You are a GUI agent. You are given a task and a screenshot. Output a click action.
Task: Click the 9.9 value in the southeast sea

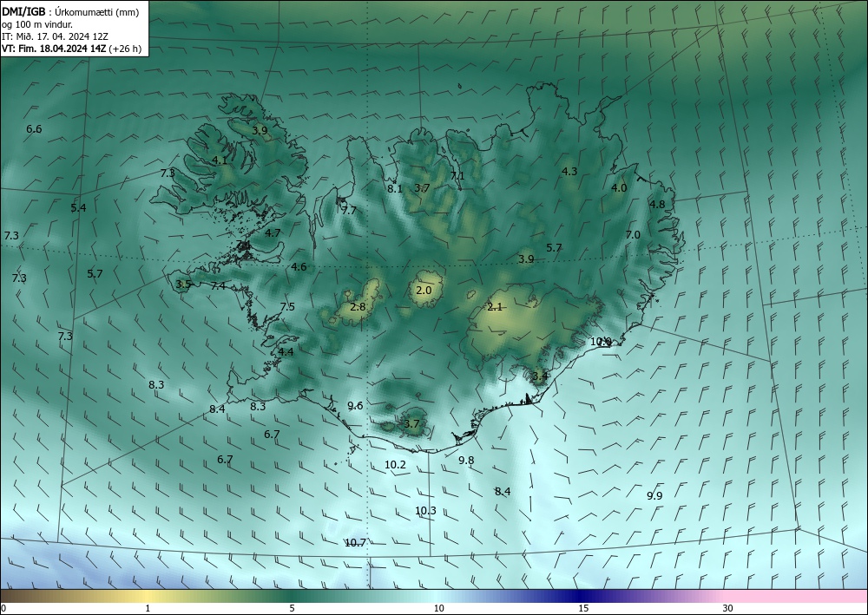tap(654, 495)
